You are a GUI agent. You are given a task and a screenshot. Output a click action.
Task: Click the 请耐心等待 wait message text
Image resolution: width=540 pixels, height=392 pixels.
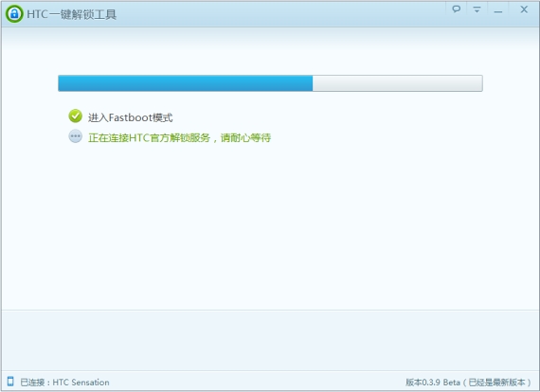[x=245, y=137]
